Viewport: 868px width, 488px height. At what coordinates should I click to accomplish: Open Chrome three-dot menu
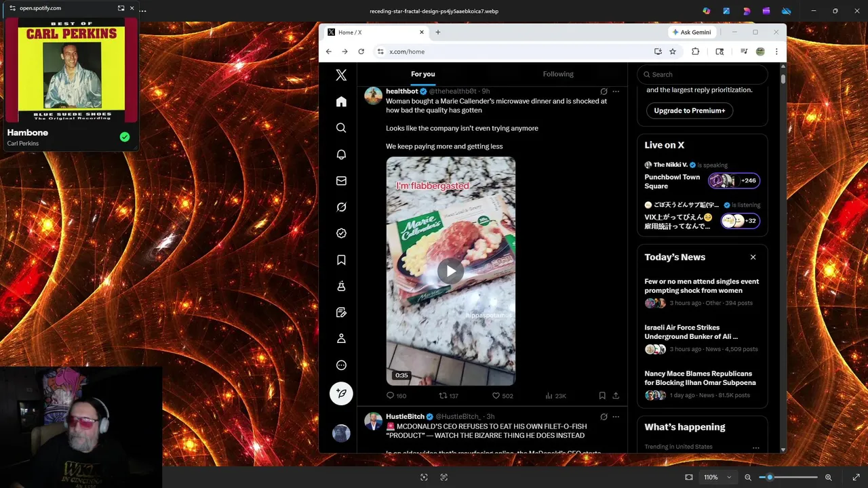tap(776, 52)
